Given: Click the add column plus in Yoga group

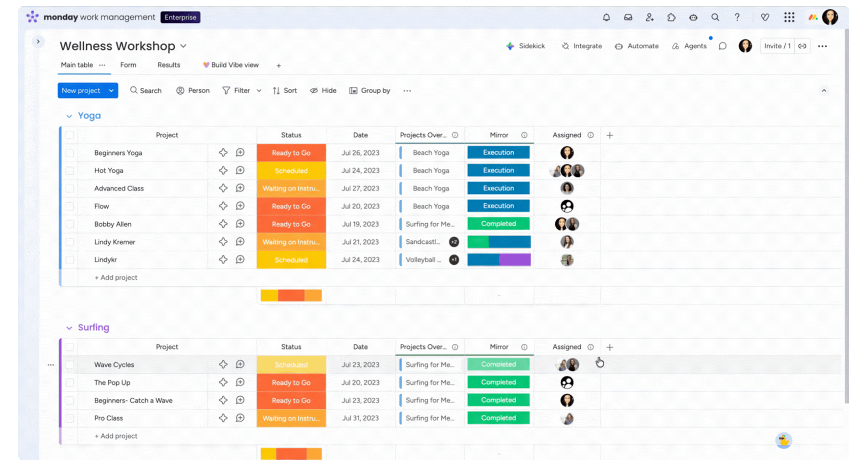Looking at the screenshot, I should (610, 135).
